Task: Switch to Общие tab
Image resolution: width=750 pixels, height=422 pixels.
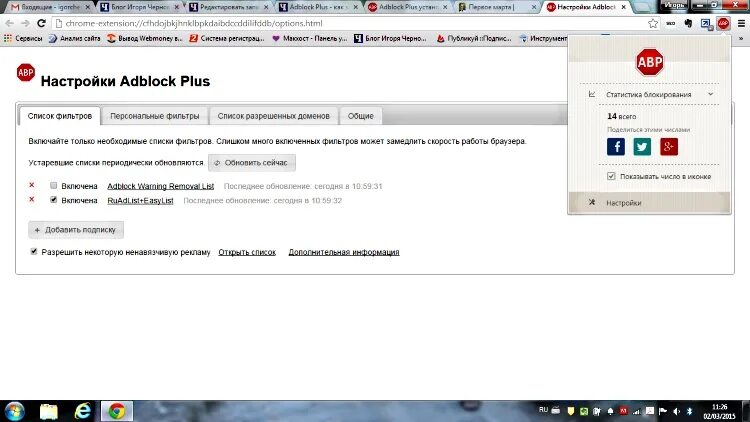Action: click(x=361, y=116)
